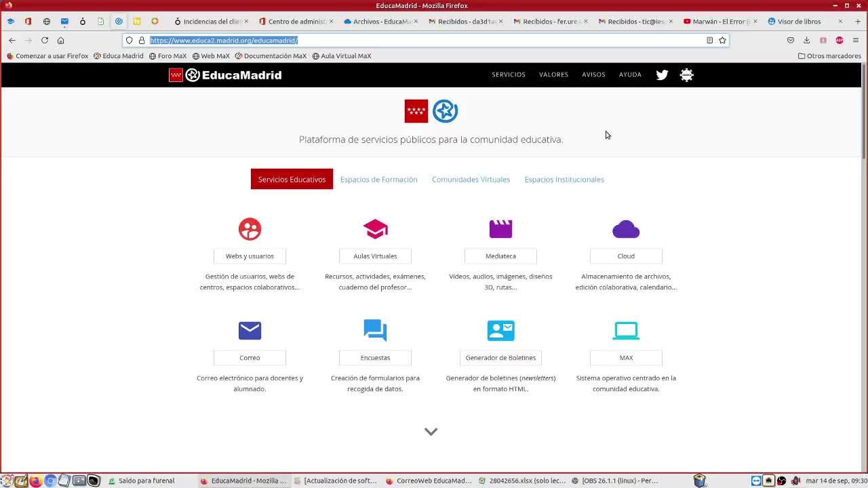Click the Encuestas button
Image resolution: width=868 pixels, height=488 pixels.
tap(375, 358)
